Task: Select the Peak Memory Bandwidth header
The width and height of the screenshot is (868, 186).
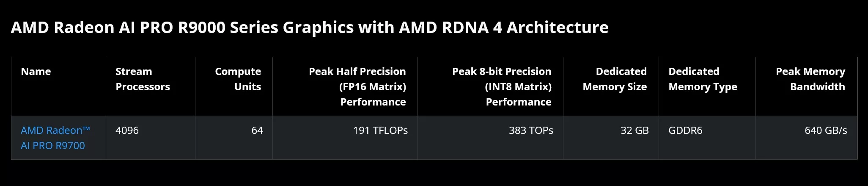Action: click(x=810, y=79)
